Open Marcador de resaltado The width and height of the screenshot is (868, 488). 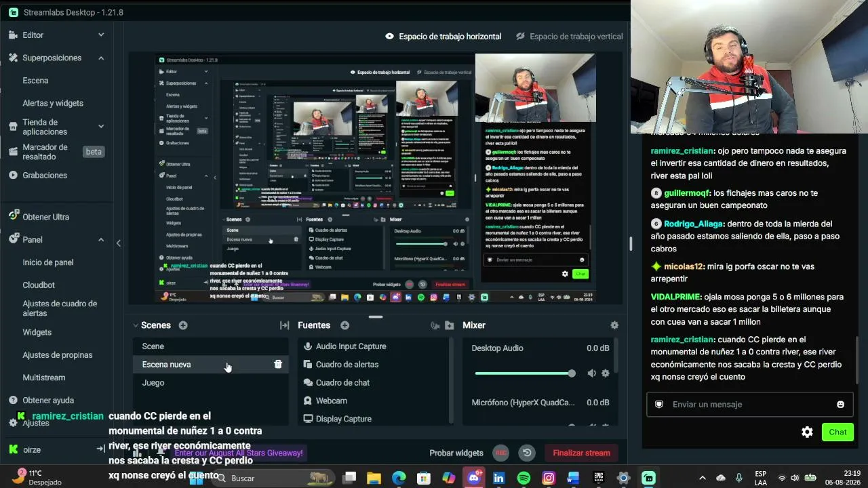click(45, 152)
